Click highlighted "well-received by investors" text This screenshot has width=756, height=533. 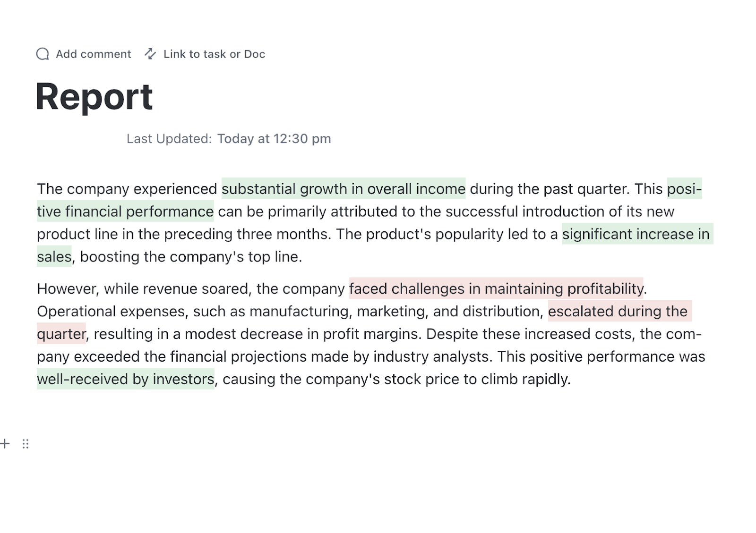click(126, 379)
